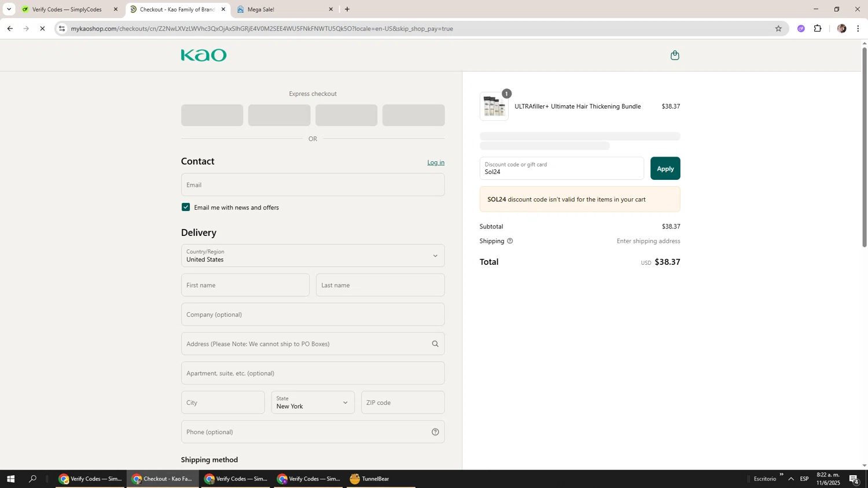
Task: Open tab search dropdown arrow
Action: click(x=9, y=9)
